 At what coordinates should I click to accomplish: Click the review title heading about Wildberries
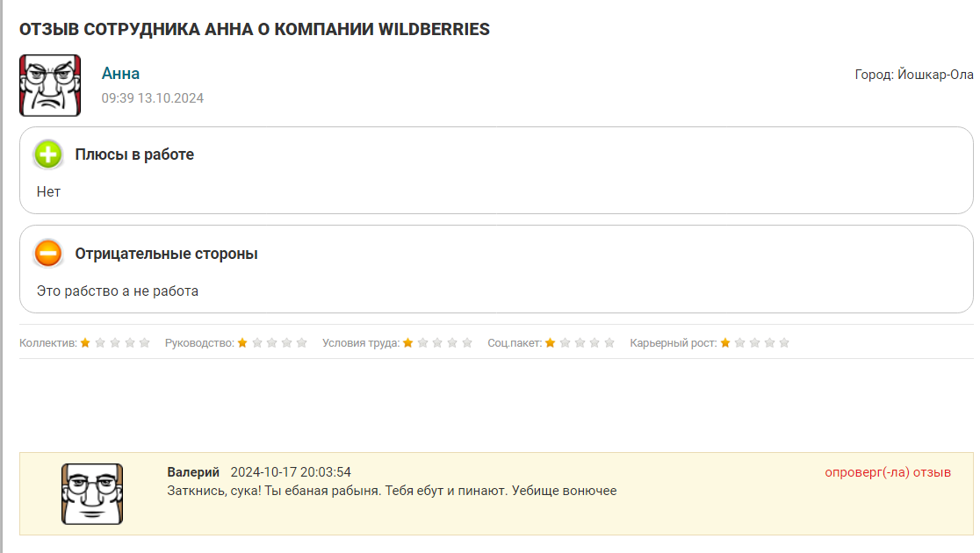tap(255, 29)
